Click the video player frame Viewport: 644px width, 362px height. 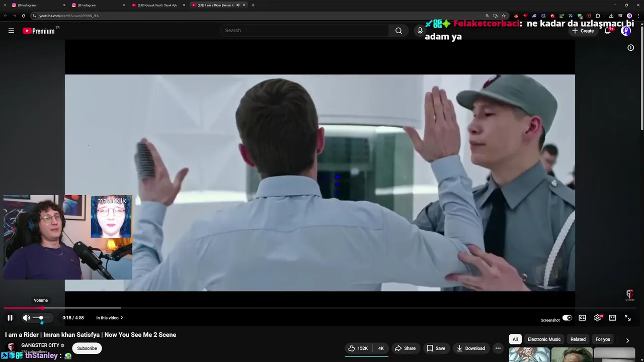(320, 183)
